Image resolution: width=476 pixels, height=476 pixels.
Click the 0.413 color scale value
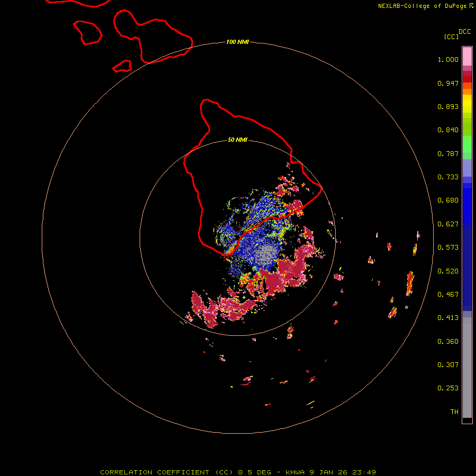coord(448,318)
